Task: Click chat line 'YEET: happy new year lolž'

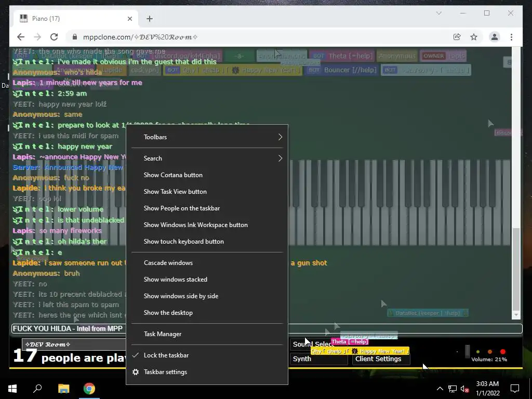Action: pyautogui.click(x=60, y=104)
